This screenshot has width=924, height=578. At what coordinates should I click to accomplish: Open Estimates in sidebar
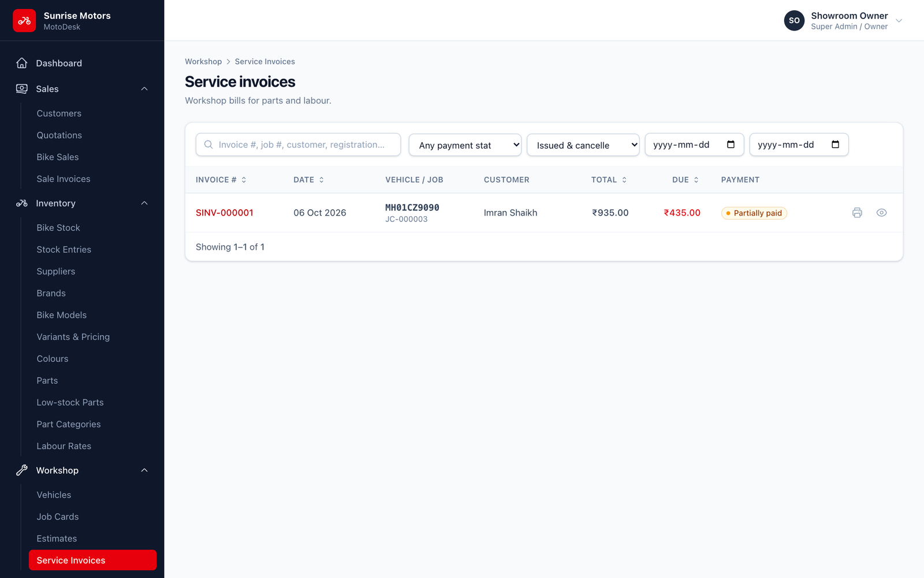57,539
